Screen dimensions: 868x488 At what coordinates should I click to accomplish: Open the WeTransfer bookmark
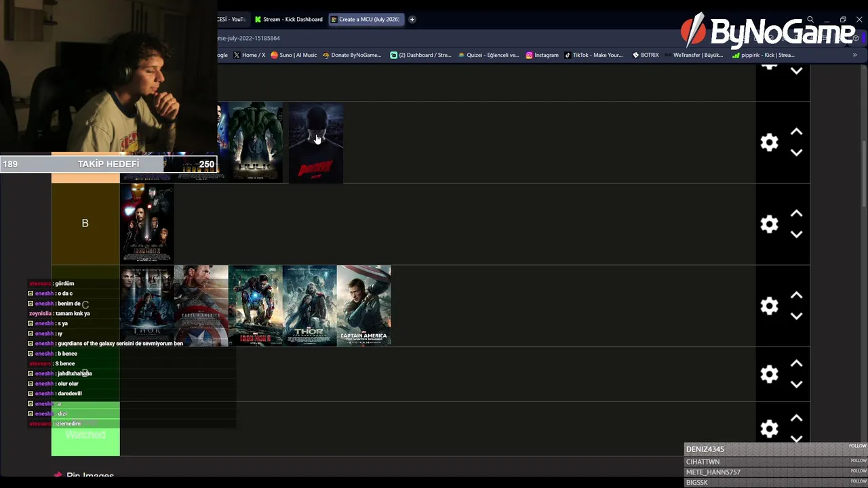(x=694, y=55)
